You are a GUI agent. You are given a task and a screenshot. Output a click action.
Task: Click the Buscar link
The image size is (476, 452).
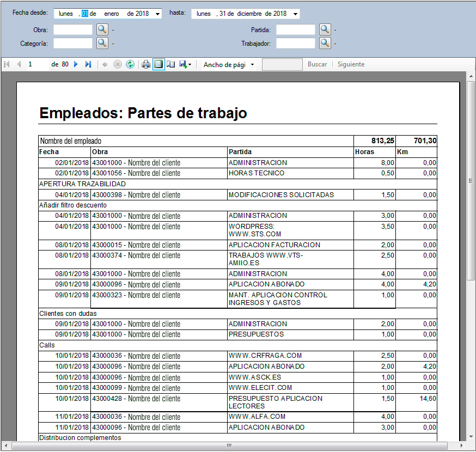point(317,64)
